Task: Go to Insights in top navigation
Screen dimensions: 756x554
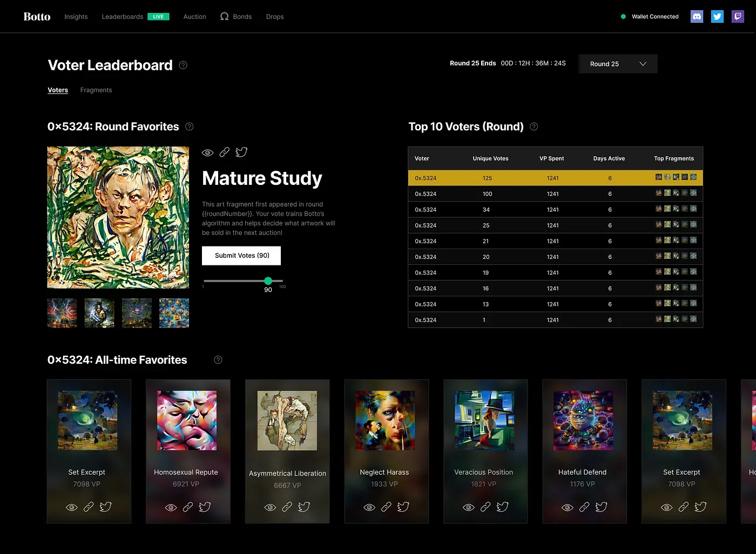Action: (x=76, y=17)
